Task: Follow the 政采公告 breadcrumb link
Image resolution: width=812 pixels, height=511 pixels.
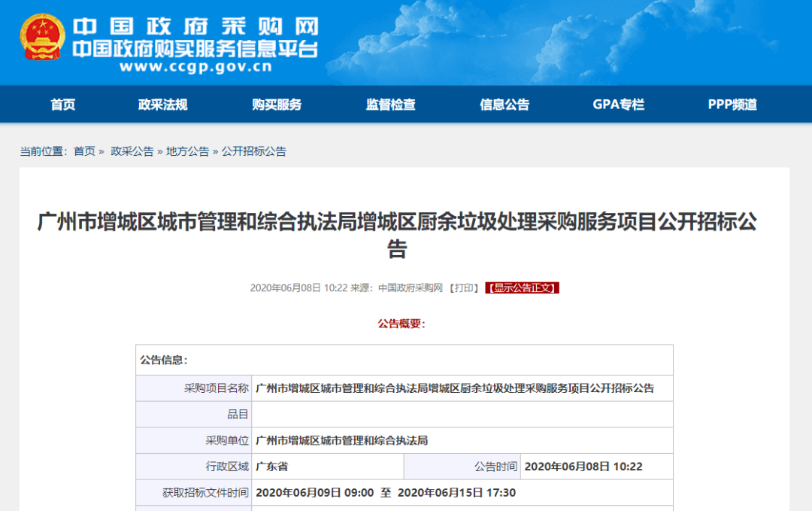Action: tap(132, 151)
